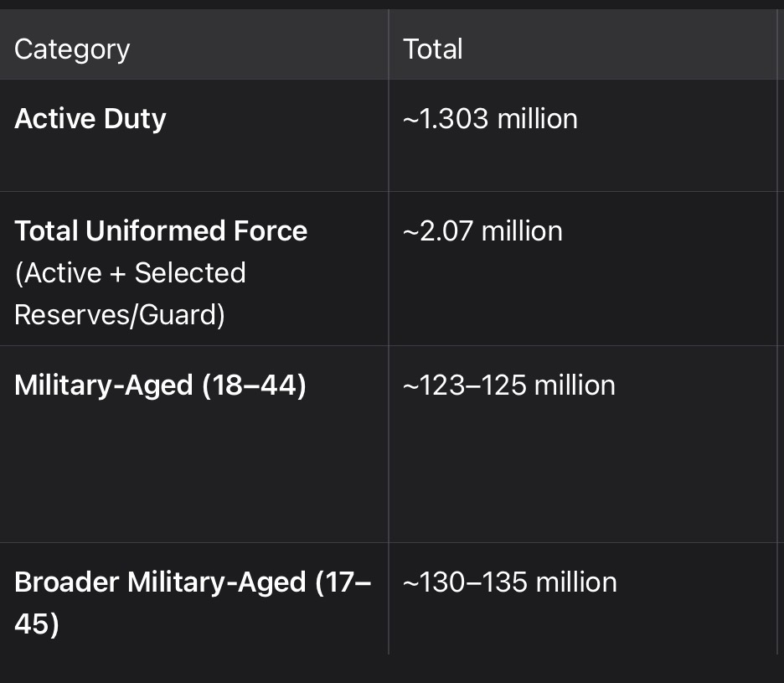Image resolution: width=784 pixels, height=683 pixels.
Task: Click the Reserves/Guard text line
Action: (120, 315)
